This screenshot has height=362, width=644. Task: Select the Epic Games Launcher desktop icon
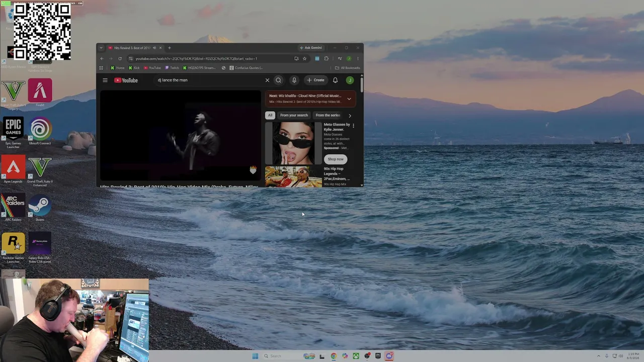[x=13, y=133]
